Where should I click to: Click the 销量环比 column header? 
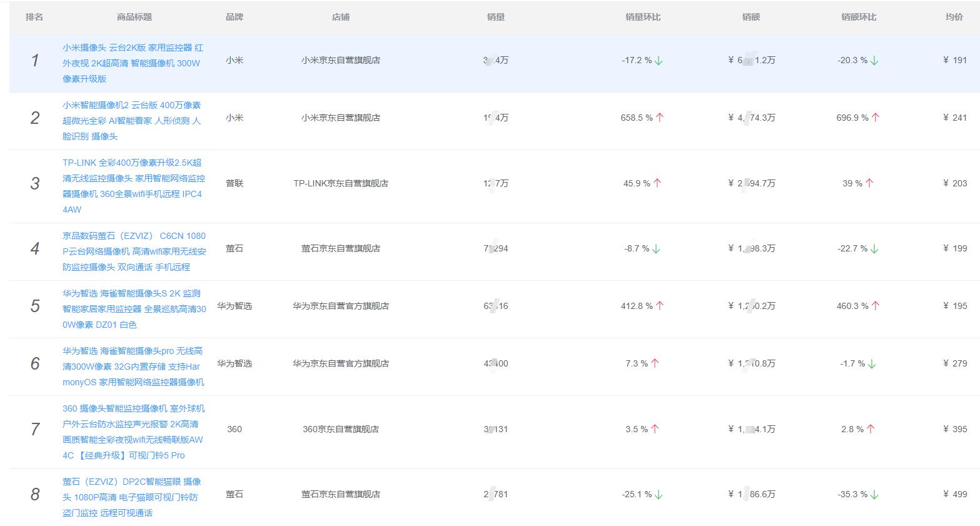coord(643,17)
